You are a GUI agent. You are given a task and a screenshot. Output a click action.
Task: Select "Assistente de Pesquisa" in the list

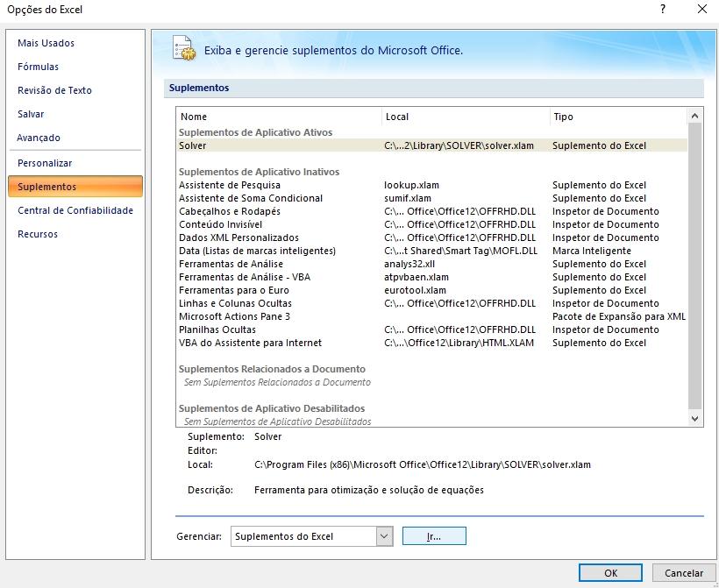(x=263, y=185)
